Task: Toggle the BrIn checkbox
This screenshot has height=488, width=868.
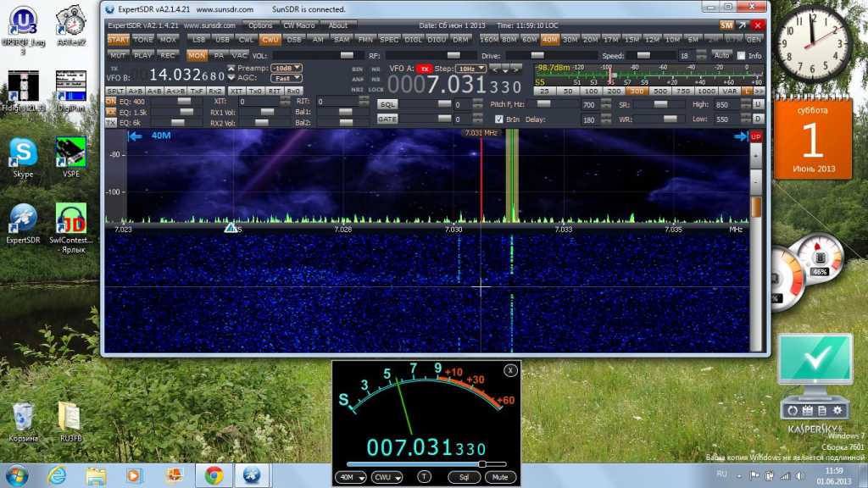Action: click(498, 119)
